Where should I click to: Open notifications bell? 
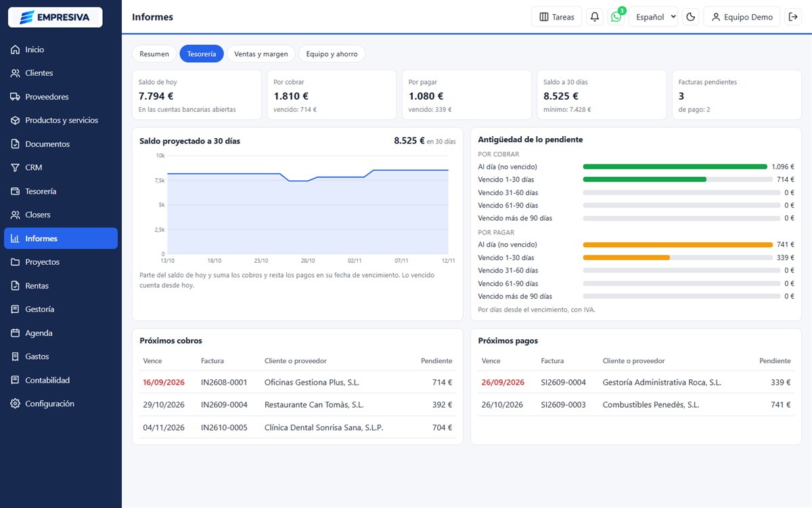point(595,17)
